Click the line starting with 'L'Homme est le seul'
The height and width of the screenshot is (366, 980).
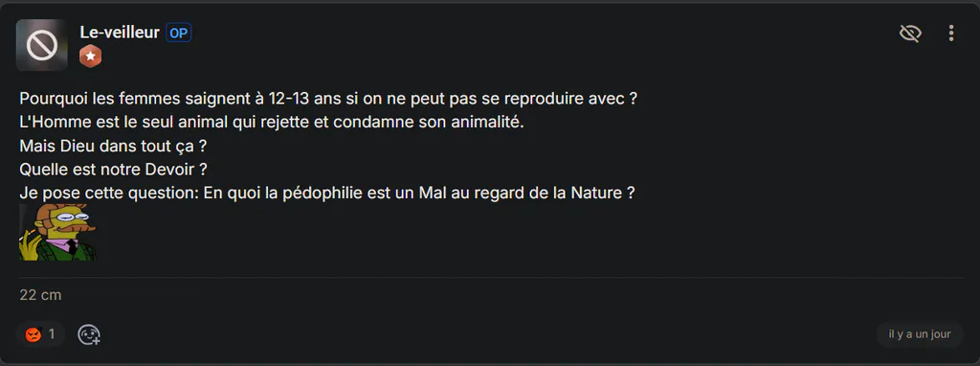272,123
